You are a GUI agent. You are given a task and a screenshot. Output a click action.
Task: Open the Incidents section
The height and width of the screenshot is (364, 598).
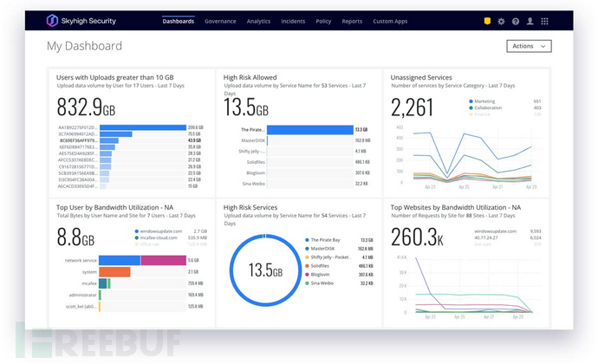(294, 21)
